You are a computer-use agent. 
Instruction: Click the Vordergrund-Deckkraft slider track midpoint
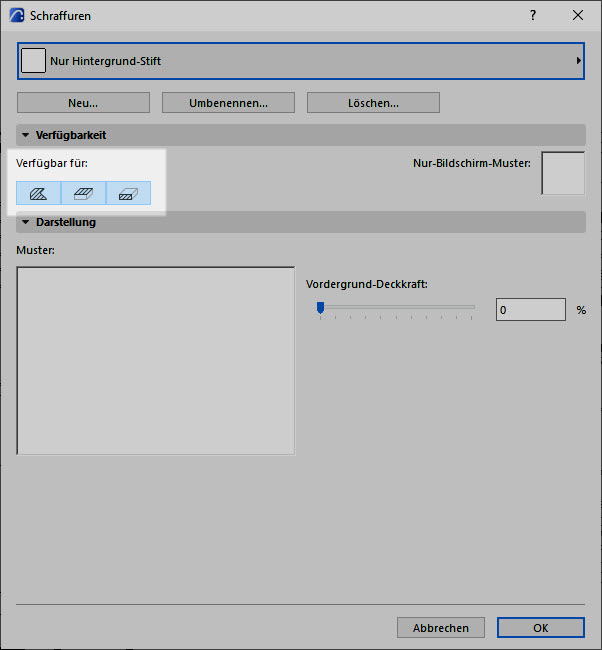[397, 307]
